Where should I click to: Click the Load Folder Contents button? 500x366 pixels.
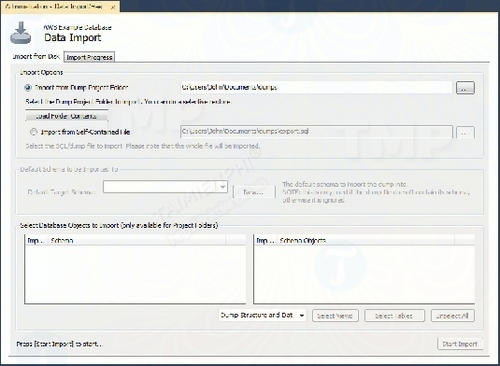coord(66,116)
